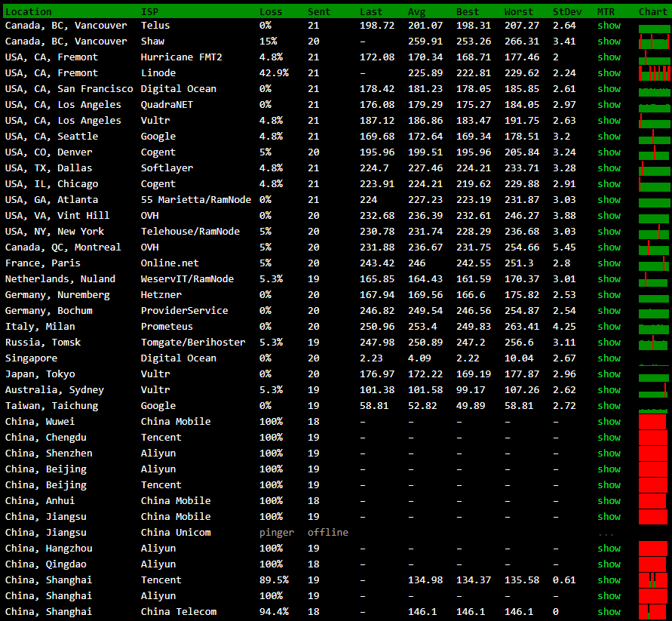The height and width of the screenshot is (621, 672).
Task: Show MTR for OVH Montreal row
Action: 609,247
